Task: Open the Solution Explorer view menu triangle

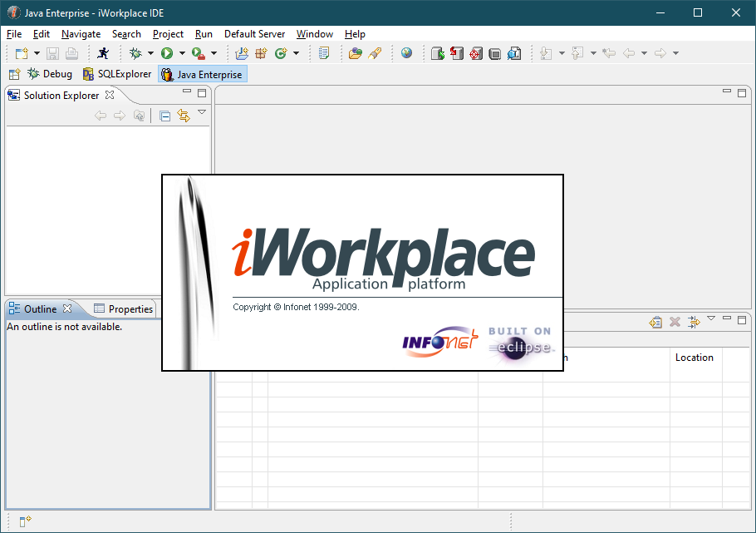Action: 202,112
